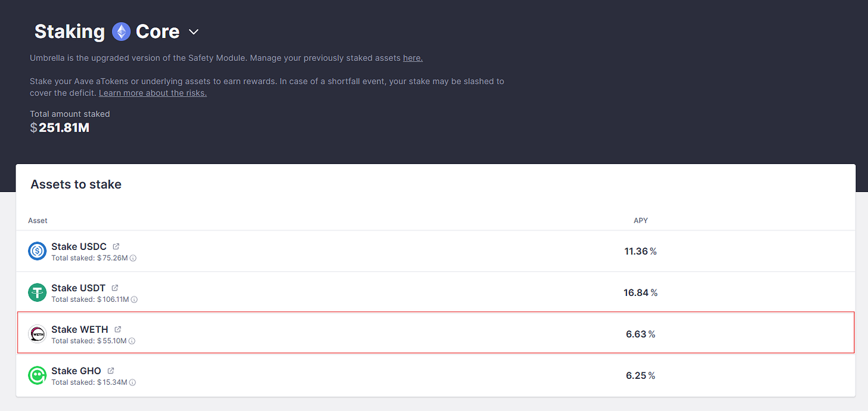Select the Stake USDC row title
This screenshot has height=411, width=868.
coord(79,246)
